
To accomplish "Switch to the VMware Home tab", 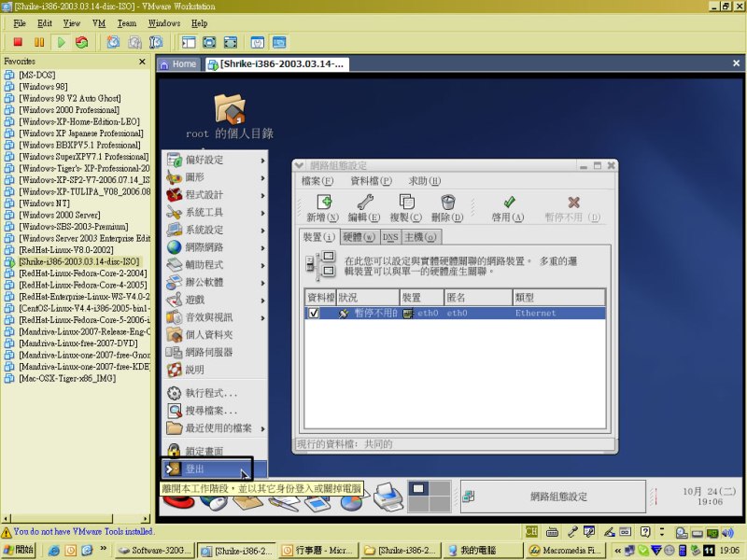I will [179, 64].
